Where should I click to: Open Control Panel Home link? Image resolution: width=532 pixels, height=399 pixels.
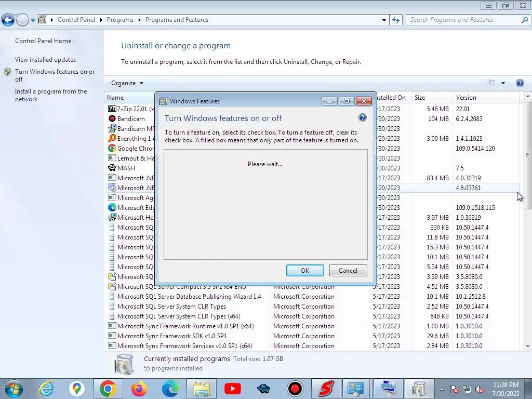[43, 41]
